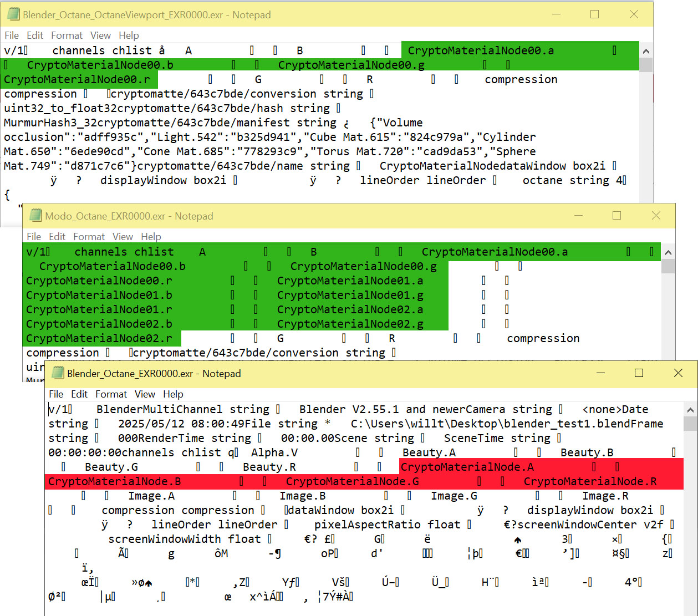The image size is (698, 616).
Task: Click 'Alpha.V' channel text in Blender_Octane_EXR0000
Action: point(274,452)
